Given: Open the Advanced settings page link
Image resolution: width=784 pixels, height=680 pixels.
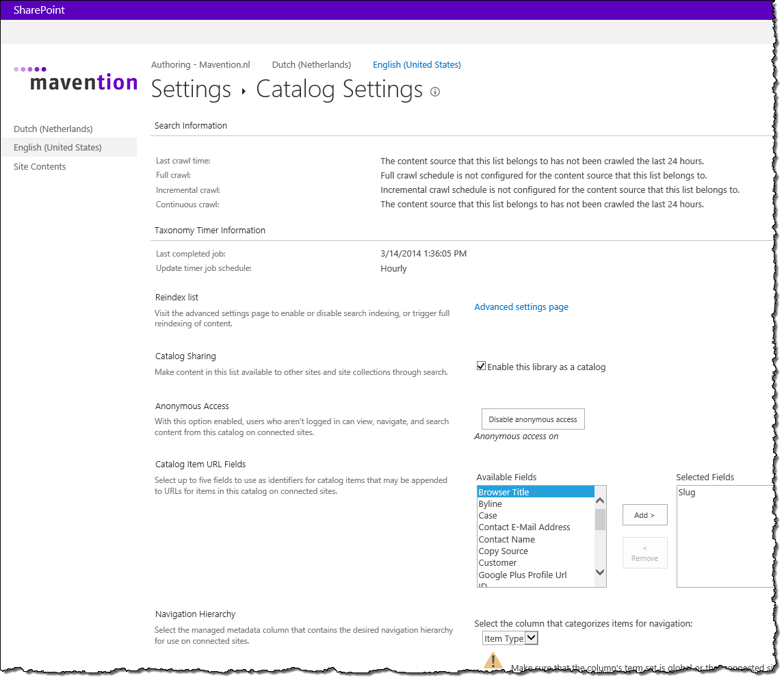Looking at the screenshot, I should (521, 307).
